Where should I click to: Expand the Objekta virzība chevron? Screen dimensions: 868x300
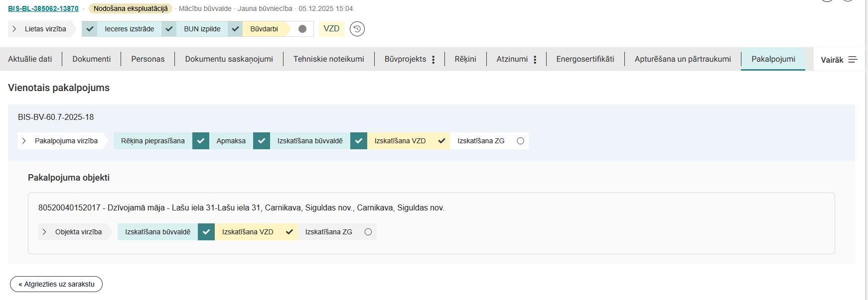point(44,232)
